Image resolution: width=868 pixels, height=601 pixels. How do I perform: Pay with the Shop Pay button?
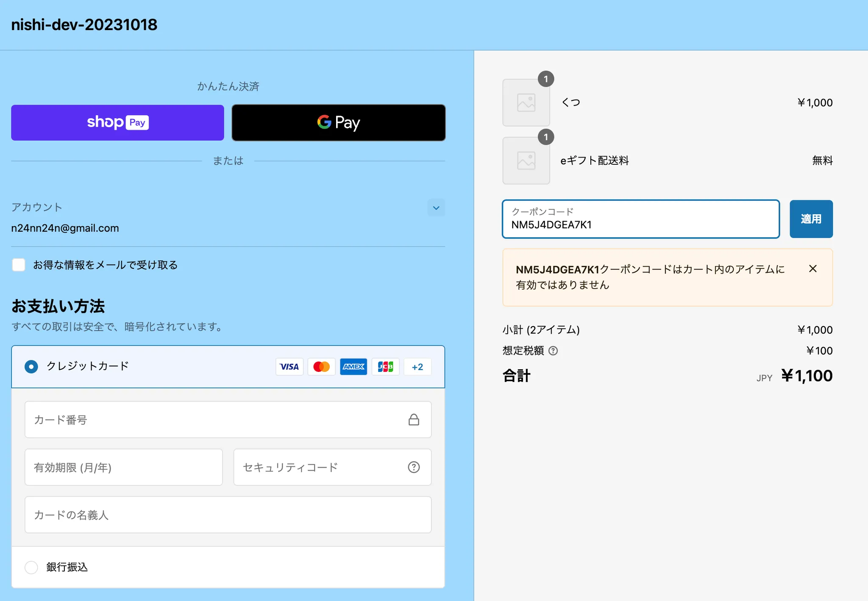click(x=117, y=122)
